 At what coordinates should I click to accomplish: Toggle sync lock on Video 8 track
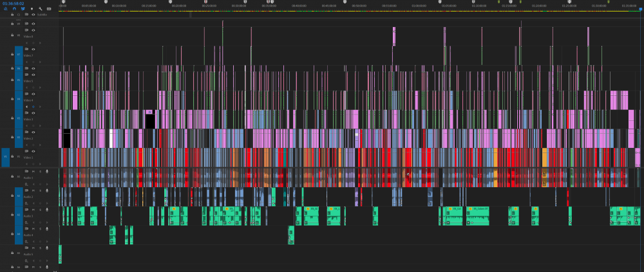coord(27,31)
